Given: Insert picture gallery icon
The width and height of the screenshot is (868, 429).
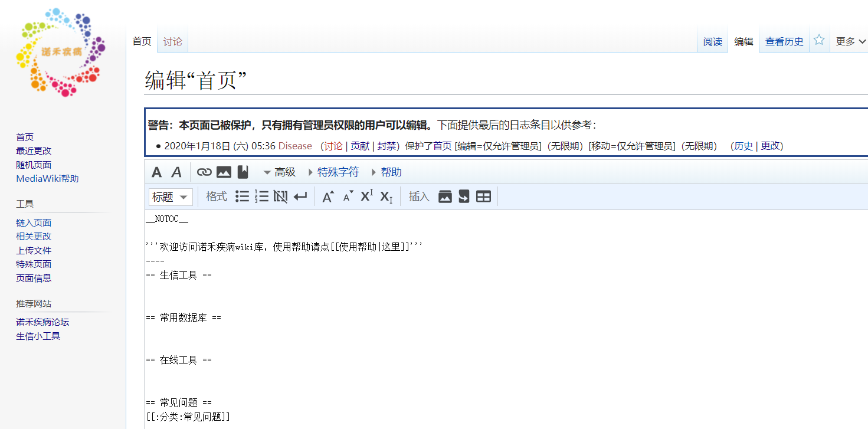Looking at the screenshot, I should (445, 197).
